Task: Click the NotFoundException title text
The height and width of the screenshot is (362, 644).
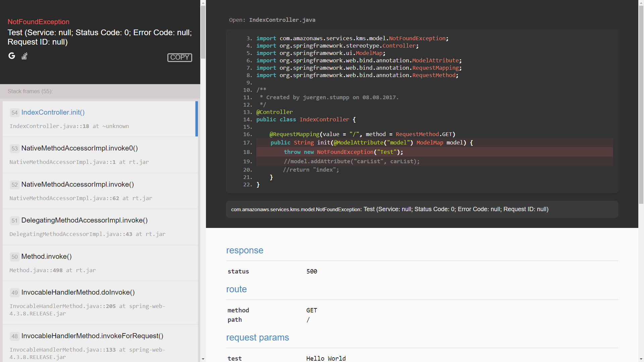Action: [39, 22]
